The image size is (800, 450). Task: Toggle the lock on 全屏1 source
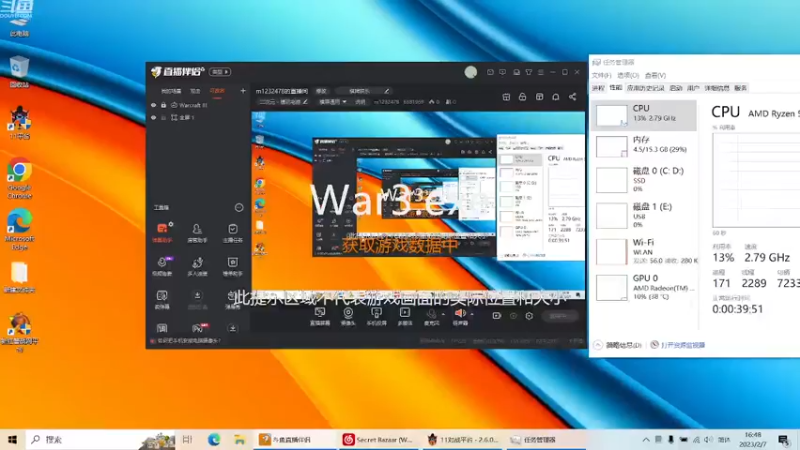coord(164,117)
